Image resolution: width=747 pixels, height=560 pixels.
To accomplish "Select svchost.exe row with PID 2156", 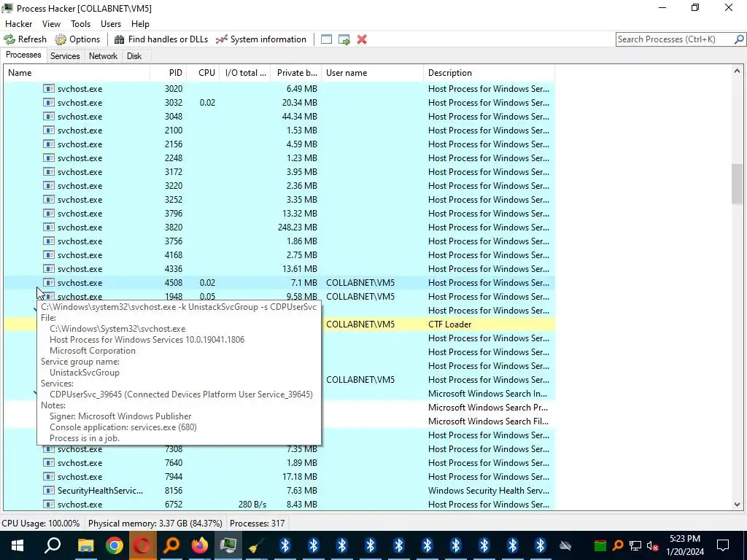I will pyautogui.click(x=279, y=144).
